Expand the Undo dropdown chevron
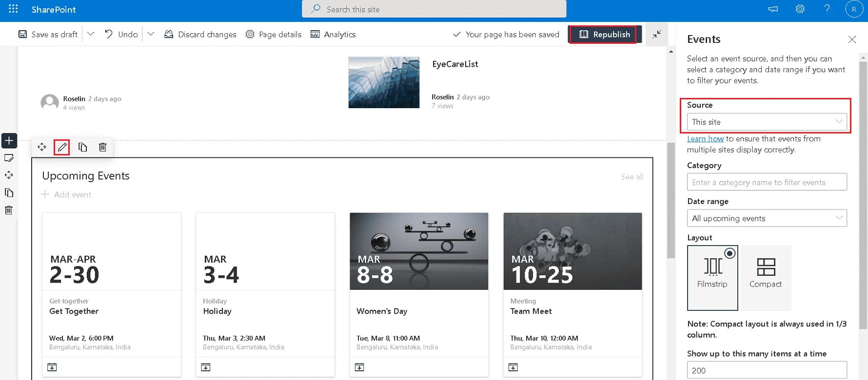Image resolution: width=868 pixels, height=380 pixels. (x=151, y=34)
